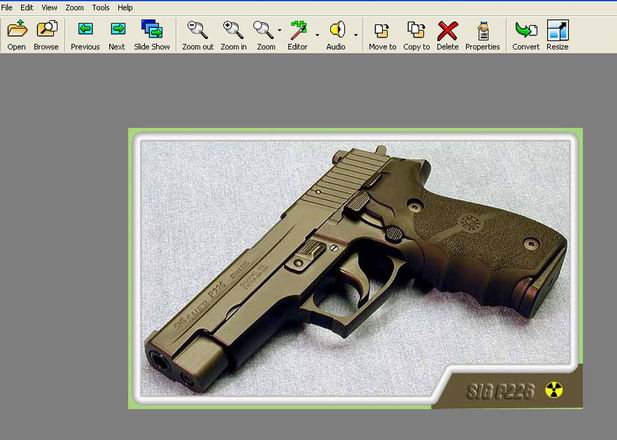Advance to the Next image
Image resolution: width=617 pixels, height=440 pixels.
pyautogui.click(x=117, y=30)
